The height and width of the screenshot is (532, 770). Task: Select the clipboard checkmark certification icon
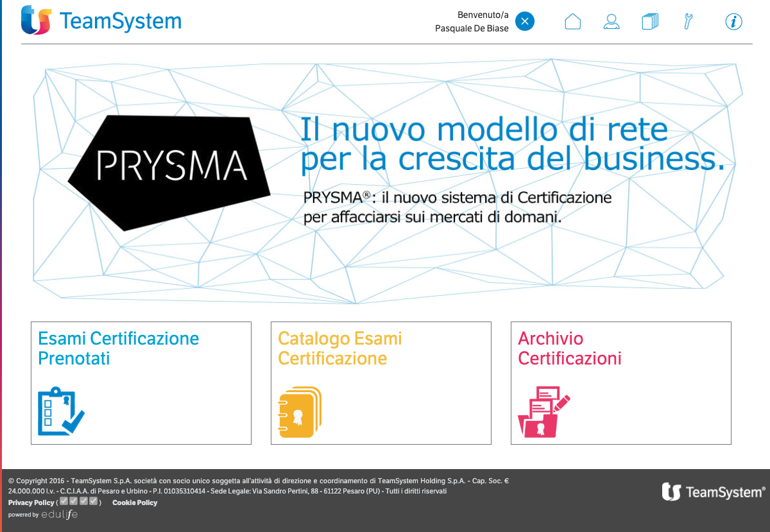click(x=61, y=410)
